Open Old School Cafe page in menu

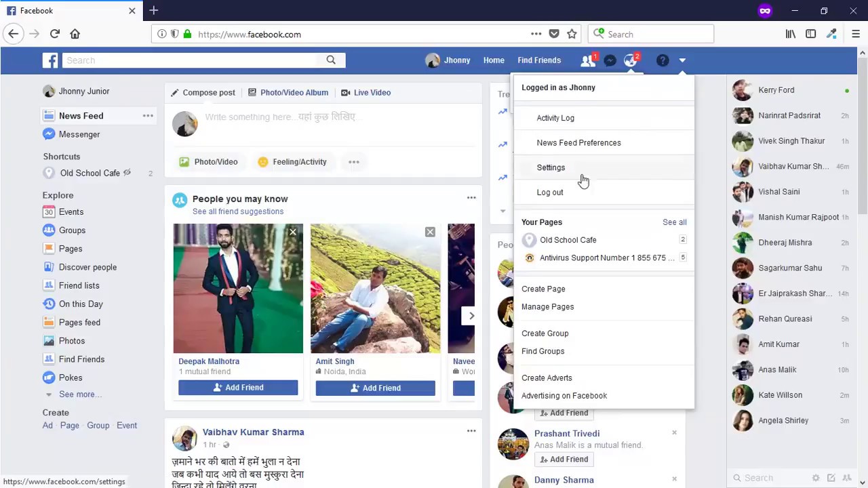point(568,240)
